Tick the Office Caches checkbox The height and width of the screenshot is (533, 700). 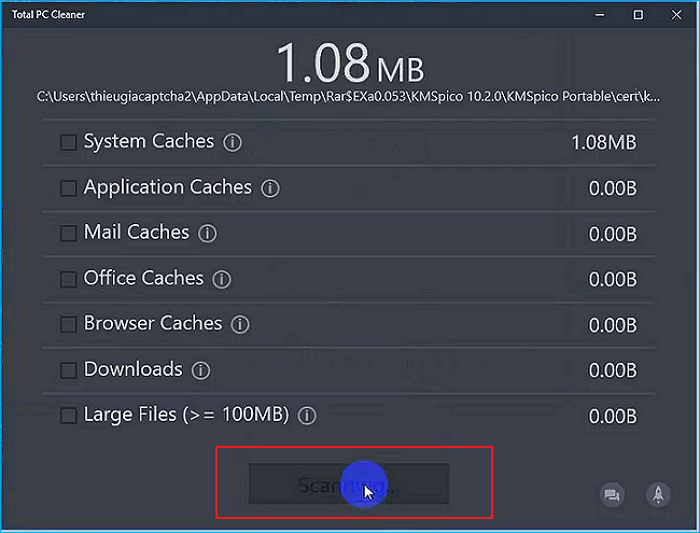[68, 279]
